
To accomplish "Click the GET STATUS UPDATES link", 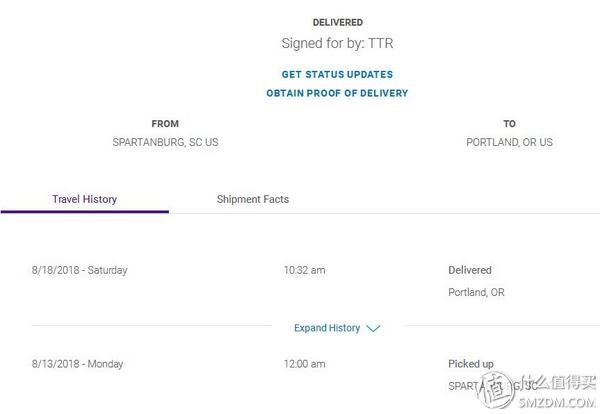I will pos(337,74).
